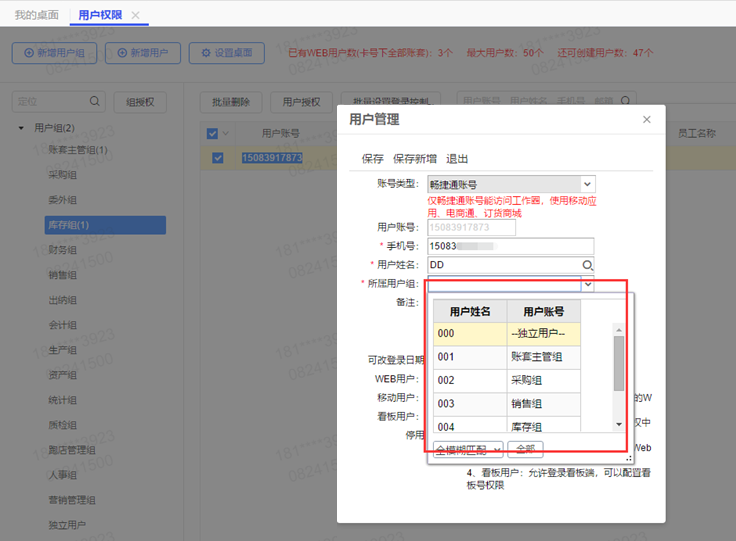Open 设置桌面 with gear icon
Screen dimensions: 736x541
point(226,53)
